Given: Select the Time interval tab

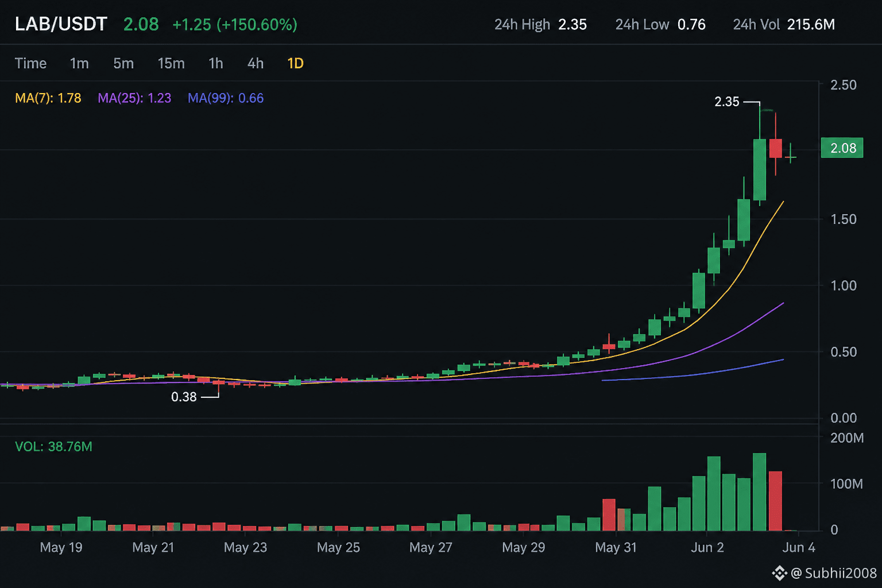Looking at the screenshot, I should point(30,63).
